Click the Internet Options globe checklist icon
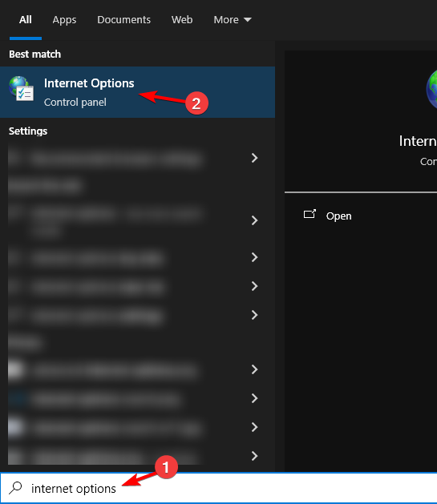Screen dimensions: 437x504 [21, 89]
